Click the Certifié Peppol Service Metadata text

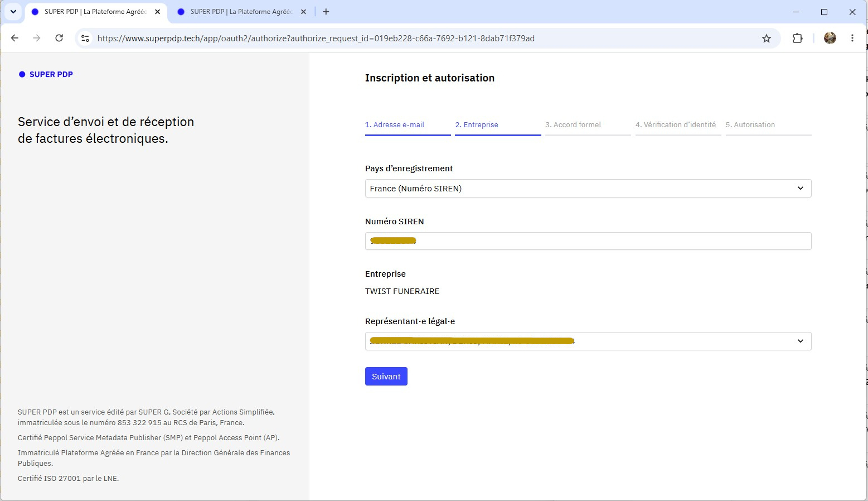[x=149, y=438]
